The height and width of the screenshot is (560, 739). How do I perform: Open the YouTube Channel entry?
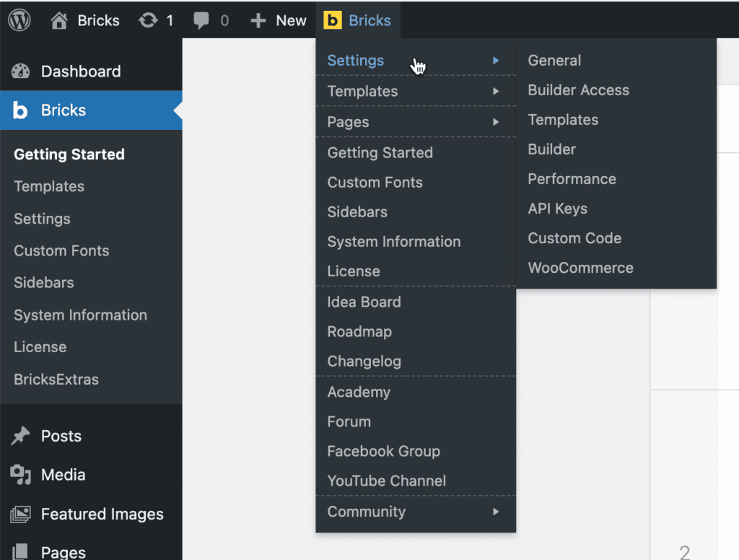click(387, 481)
